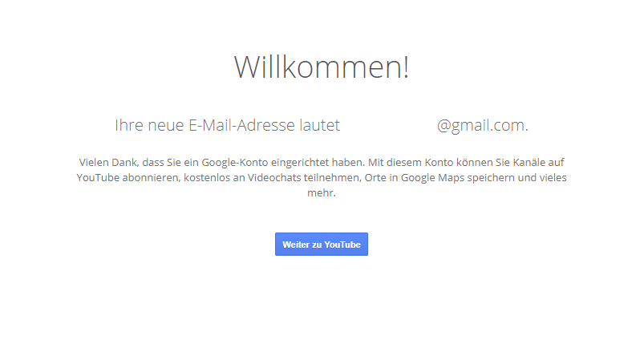Image resolution: width=644 pixels, height=360 pixels.
Task: Click the word mehr. ending the paragraph
Action: [x=322, y=193]
